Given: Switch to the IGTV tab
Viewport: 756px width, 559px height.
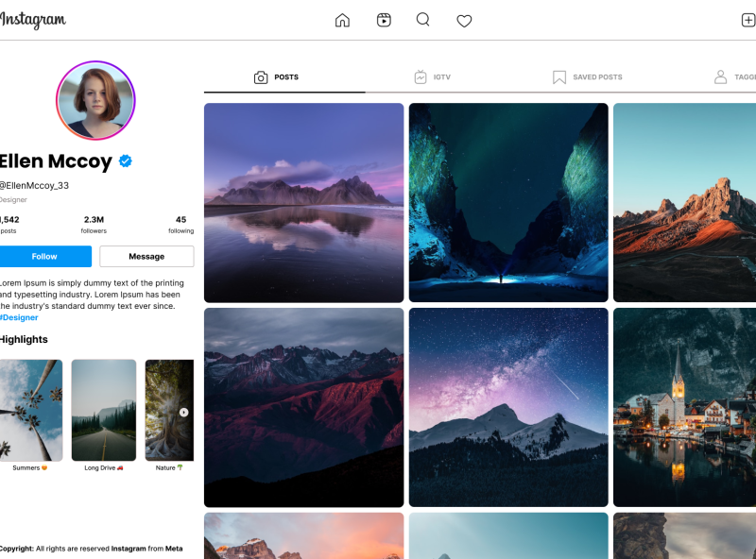Looking at the screenshot, I should coord(433,77).
